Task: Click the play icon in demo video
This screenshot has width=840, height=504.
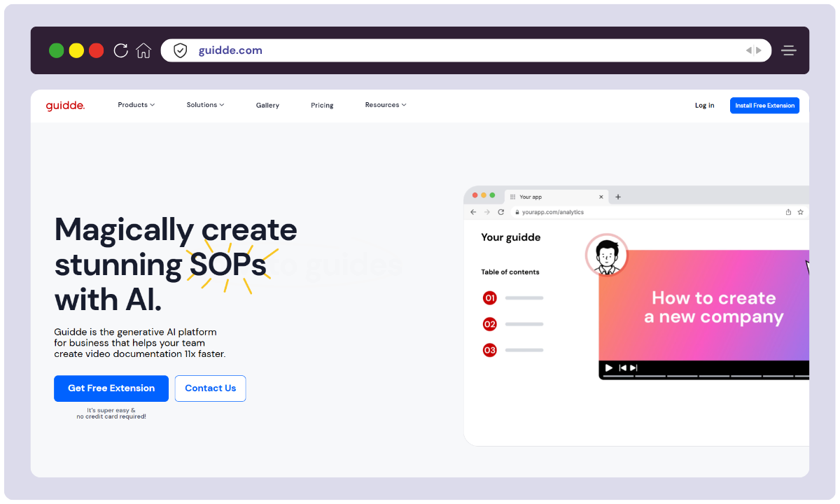Action: (609, 367)
